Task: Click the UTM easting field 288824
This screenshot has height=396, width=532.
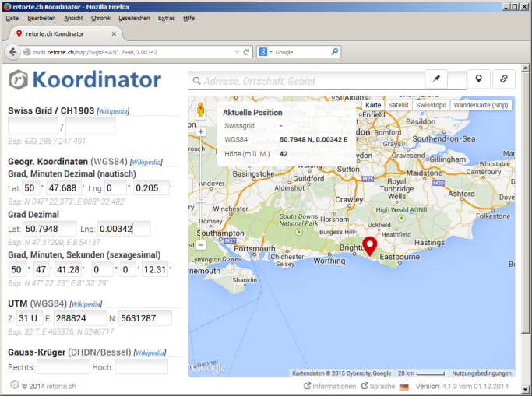Action: (x=80, y=318)
